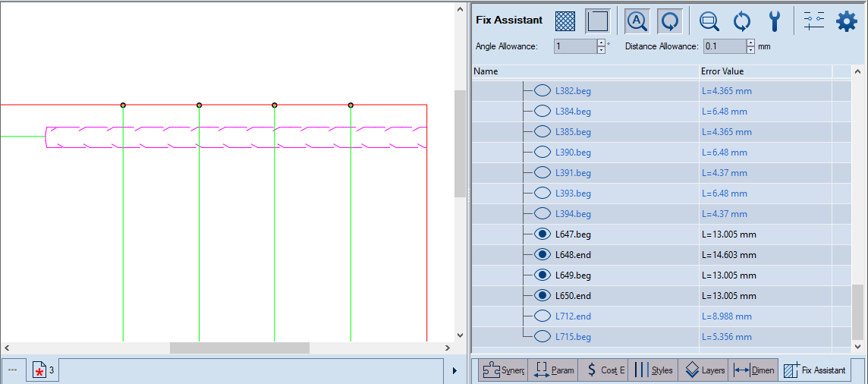Click the refresh arrows icon

742,21
